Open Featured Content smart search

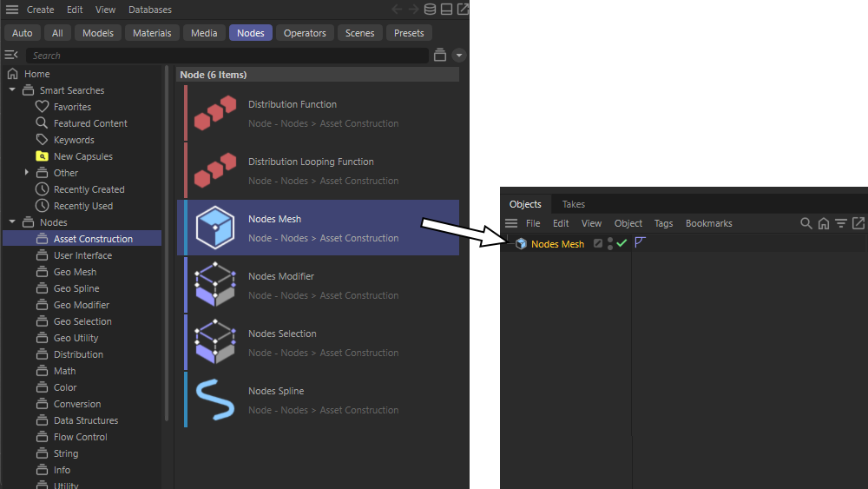click(90, 123)
